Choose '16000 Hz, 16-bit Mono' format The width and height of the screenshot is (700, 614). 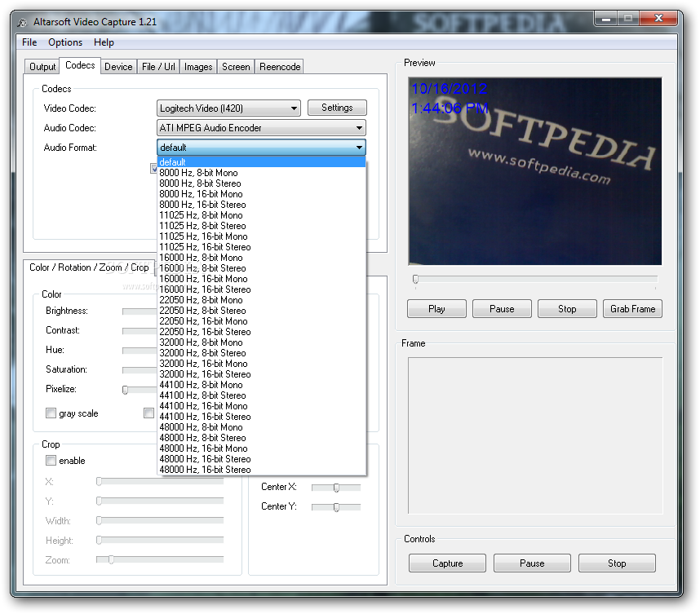[x=261, y=279]
